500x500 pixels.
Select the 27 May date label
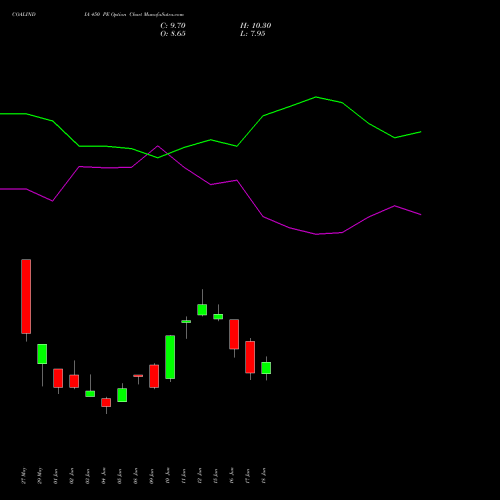point(23,476)
